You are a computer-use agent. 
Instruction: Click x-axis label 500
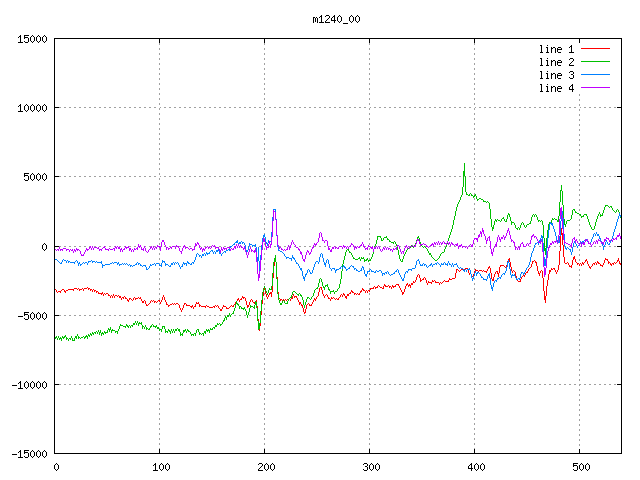[581, 467]
